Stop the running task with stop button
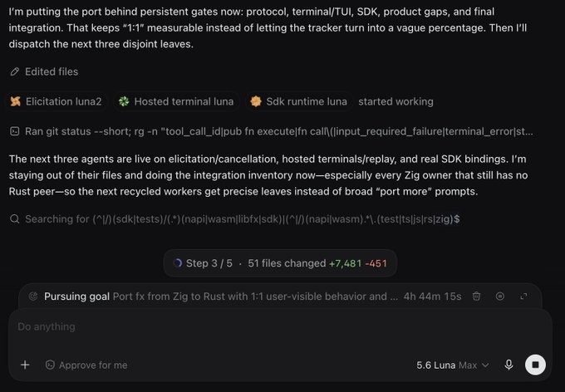Viewport: 565px width, 392px height. pyautogui.click(x=535, y=365)
